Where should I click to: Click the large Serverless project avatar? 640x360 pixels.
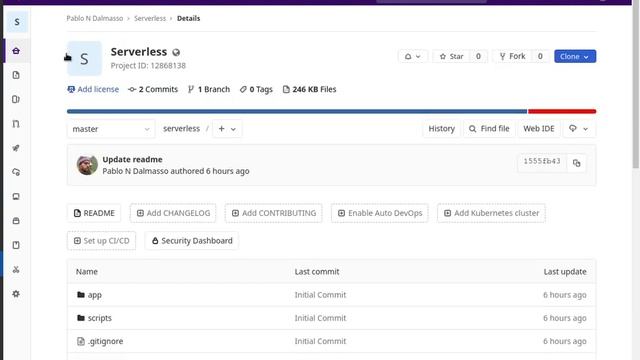pyautogui.click(x=84, y=58)
